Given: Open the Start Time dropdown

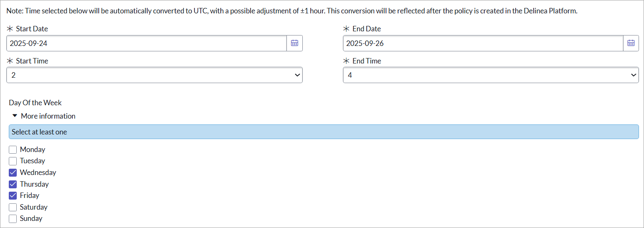Looking at the screenshot, I should point(154,75).
